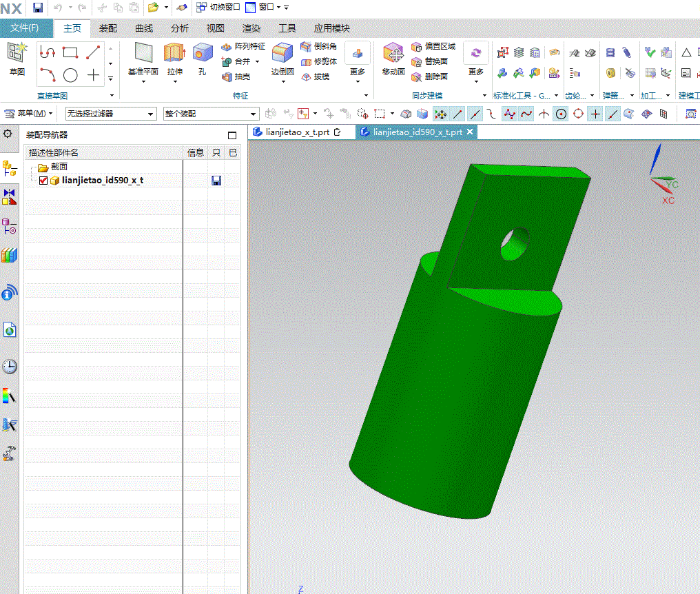Open the Reuse Library books icon

pyautogui.click(x=10, y=256)
